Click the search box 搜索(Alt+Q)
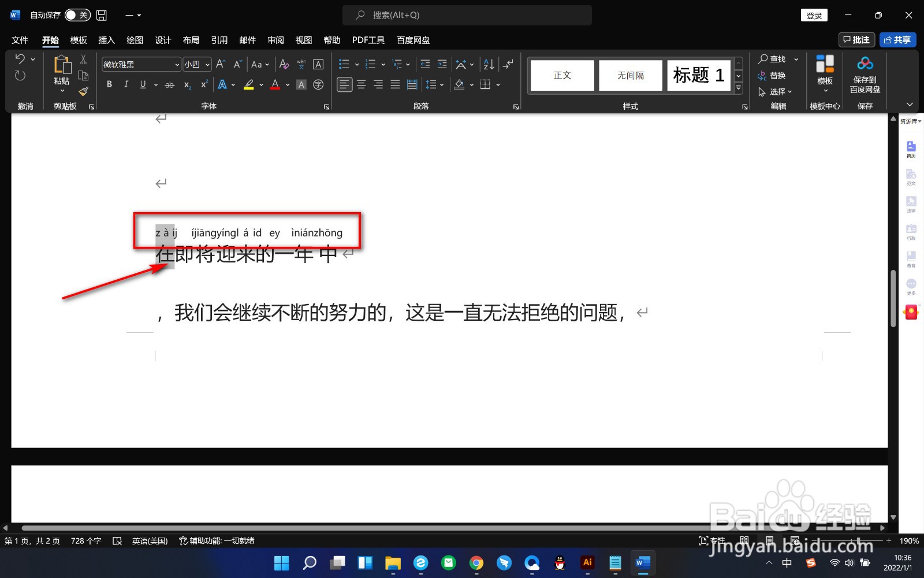 pyautogui.click(x=467, y=15)
